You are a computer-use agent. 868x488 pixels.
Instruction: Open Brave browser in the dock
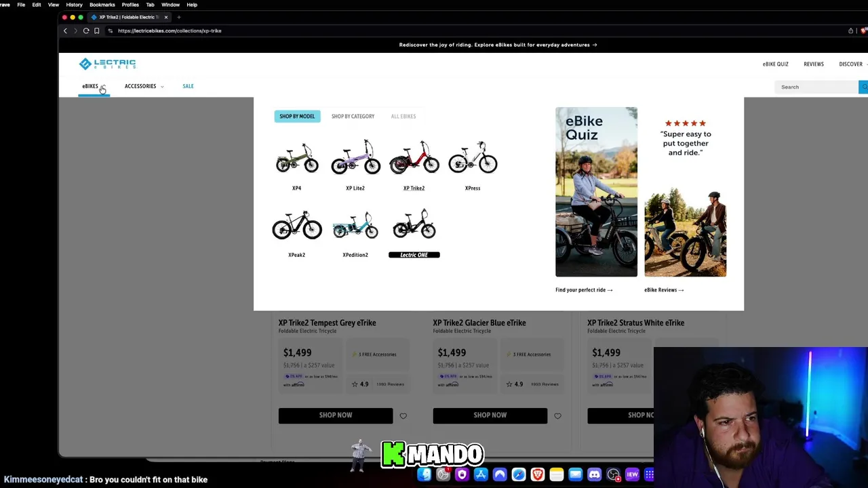pyautogui.click(x=538, y=474)
